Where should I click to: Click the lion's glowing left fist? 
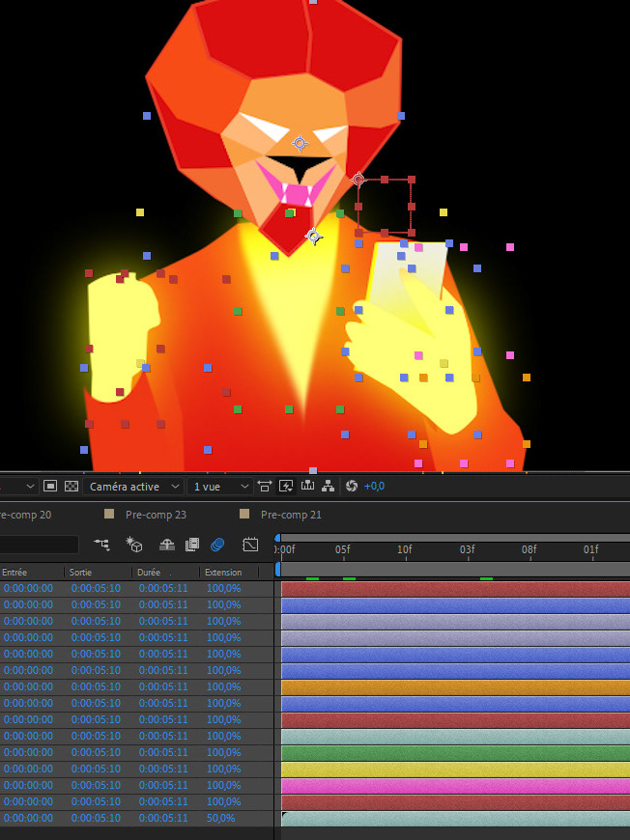tap(123, 338)
